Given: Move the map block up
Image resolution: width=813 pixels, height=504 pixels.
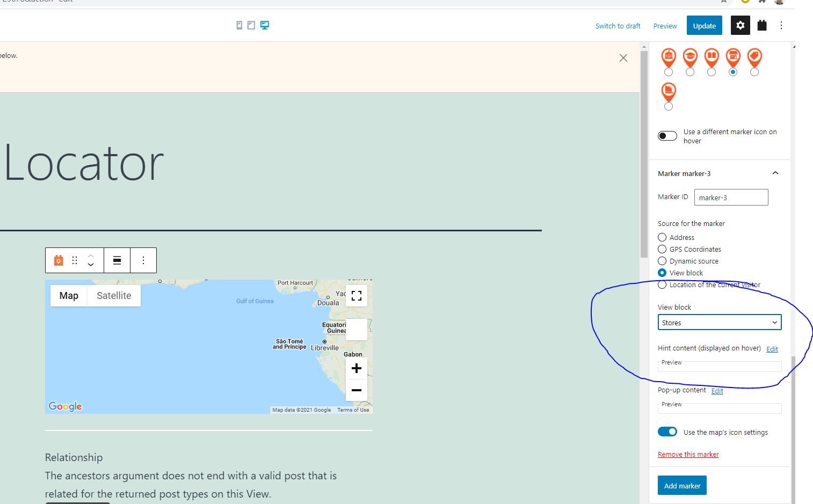Looking at the screenshot, I should 91,255.
